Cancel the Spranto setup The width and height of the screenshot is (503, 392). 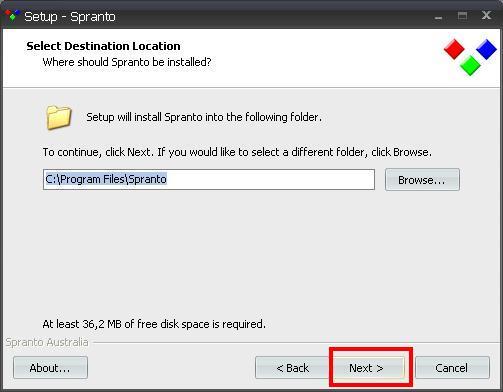[452, 368]
